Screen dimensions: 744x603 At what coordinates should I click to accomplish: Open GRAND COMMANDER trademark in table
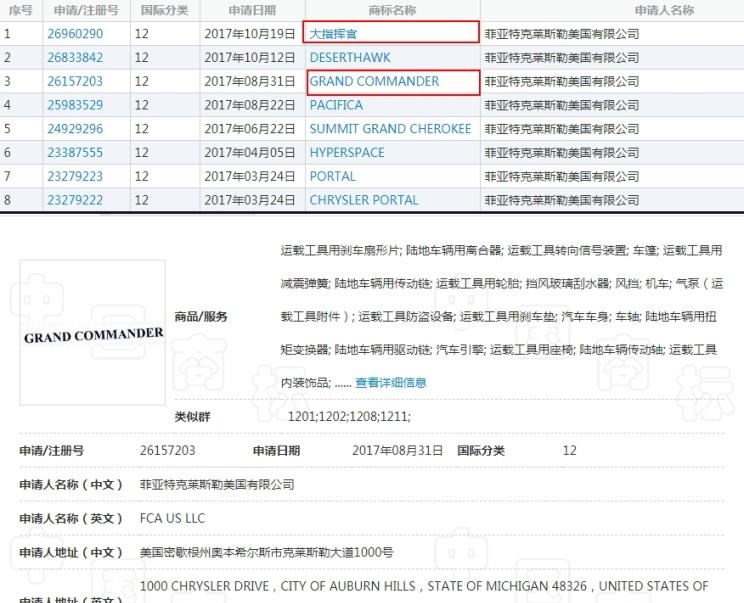tap(374, 81)
